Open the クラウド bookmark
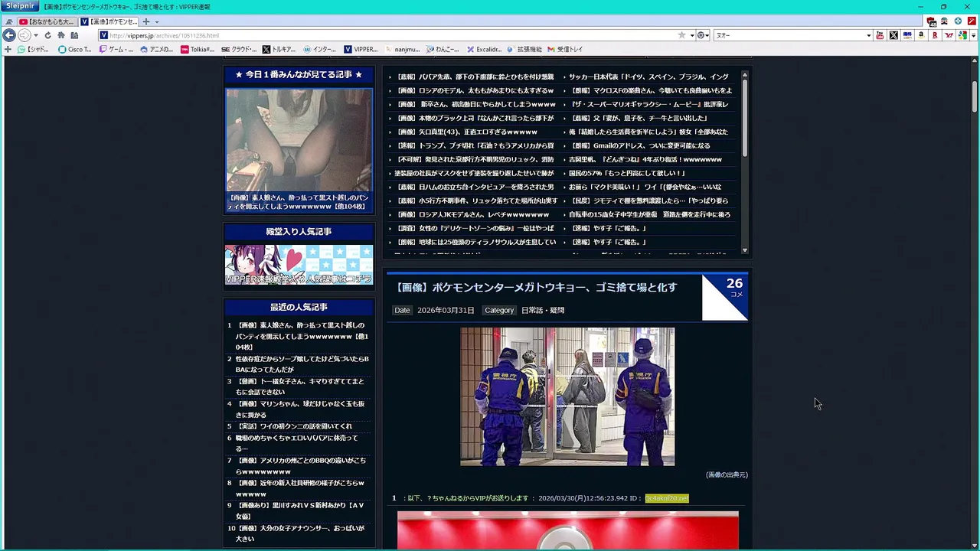 click(239, 49)
